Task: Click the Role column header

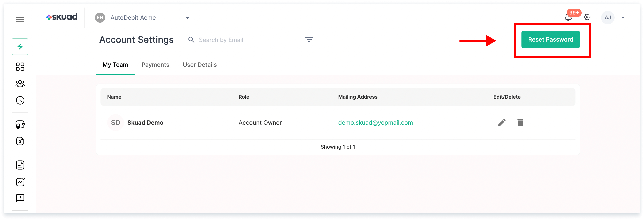Action: (244, 97)
